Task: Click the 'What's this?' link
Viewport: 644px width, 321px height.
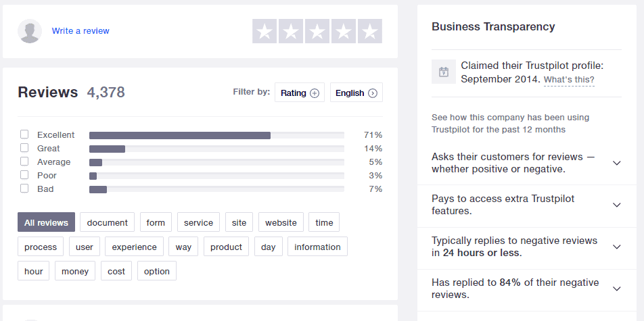Action: coord(569,80)
